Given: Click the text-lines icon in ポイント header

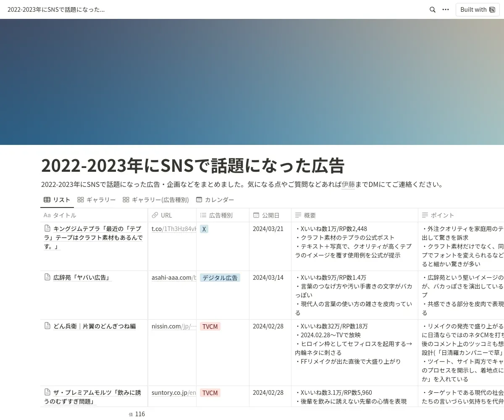Looking at the screenshot, I should 425,215.
